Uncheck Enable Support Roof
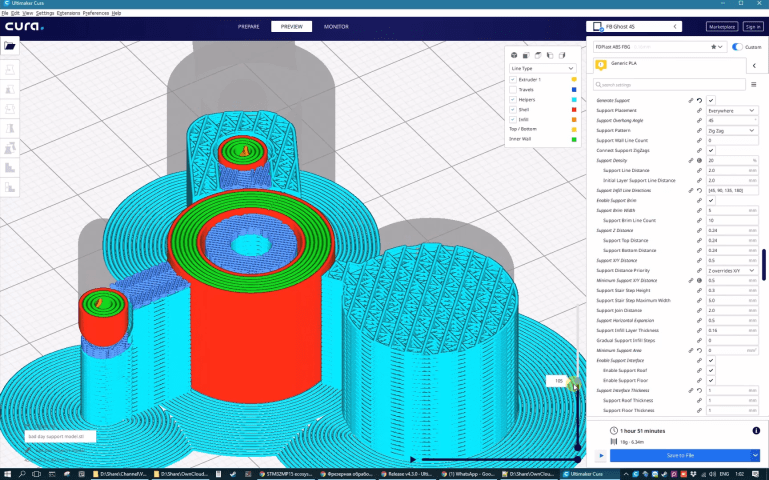This screenshot has width=769, height=480. (711, 371)
